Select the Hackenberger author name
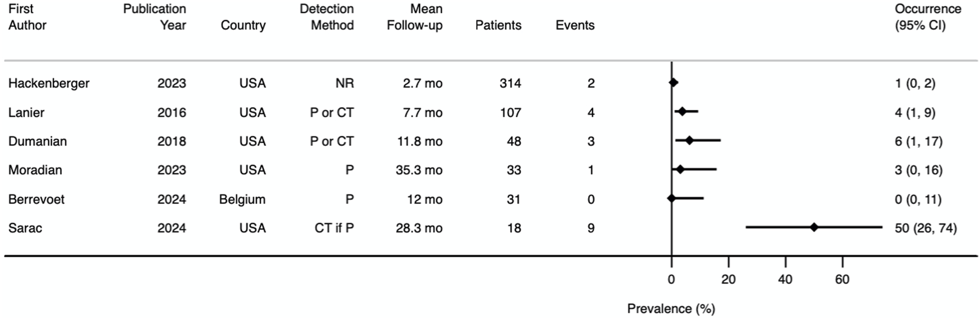Viewport: 980px width, 320px height. (49, 84)
